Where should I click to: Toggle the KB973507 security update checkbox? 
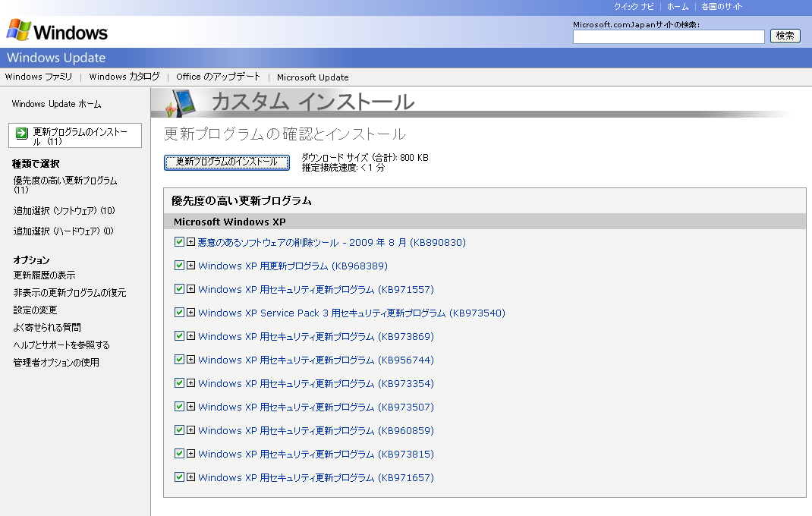(179, 406)
